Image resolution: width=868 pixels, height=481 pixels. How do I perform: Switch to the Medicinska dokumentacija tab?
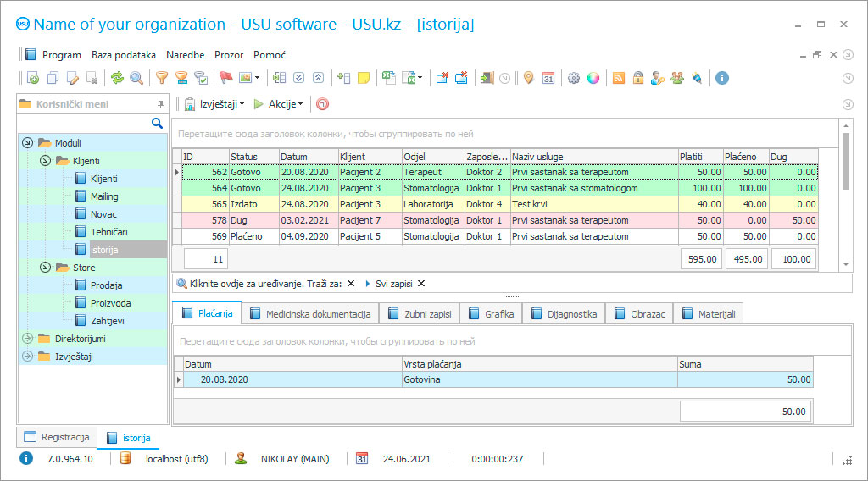click(x=309, y=314)
